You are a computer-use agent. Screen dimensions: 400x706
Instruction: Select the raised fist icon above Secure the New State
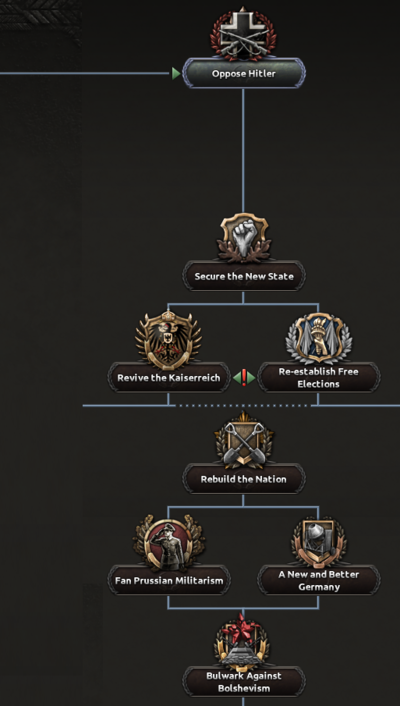click(x=244, y=238)
